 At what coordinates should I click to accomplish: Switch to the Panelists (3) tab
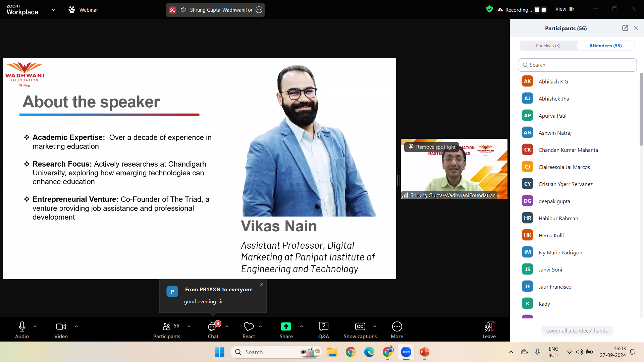click(548, 46)
